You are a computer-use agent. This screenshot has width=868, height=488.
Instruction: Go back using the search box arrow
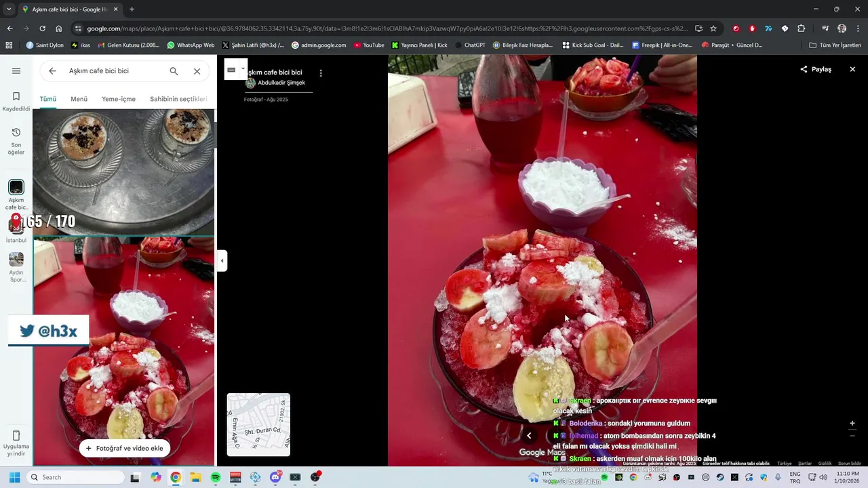tap(52, 71)
